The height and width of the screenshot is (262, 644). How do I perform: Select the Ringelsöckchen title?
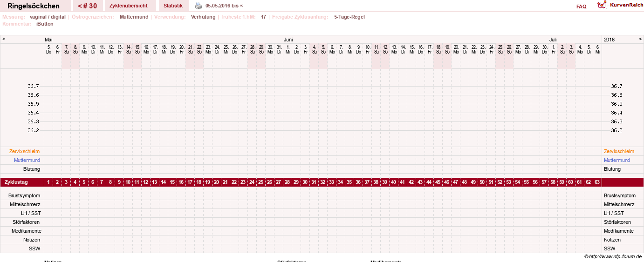tap(34, 6)
